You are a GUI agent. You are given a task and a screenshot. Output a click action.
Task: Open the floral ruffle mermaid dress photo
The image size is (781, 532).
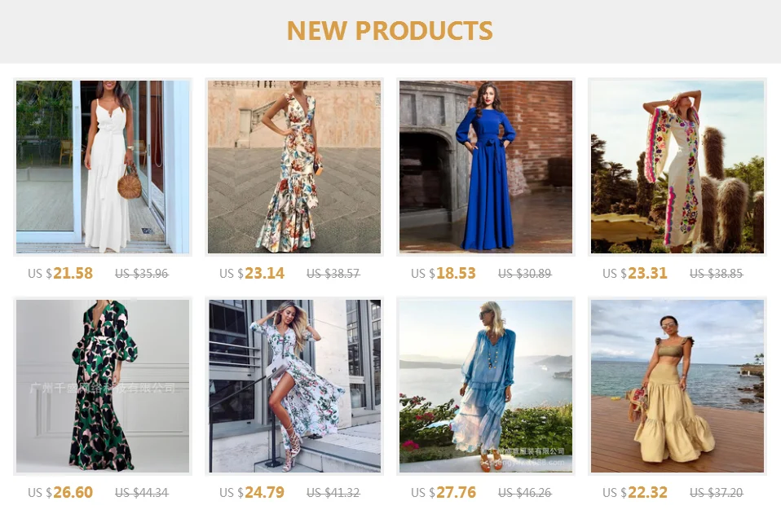[x=293, y=167]
